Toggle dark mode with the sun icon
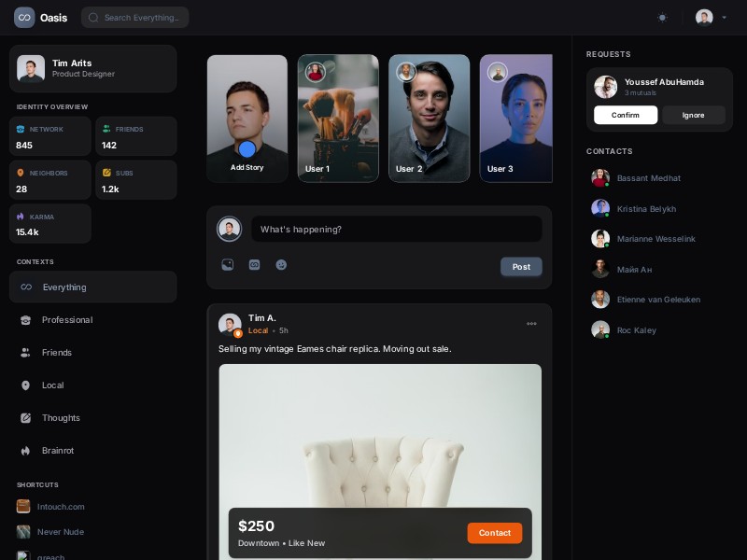747x560 pixels. [662, 17]
